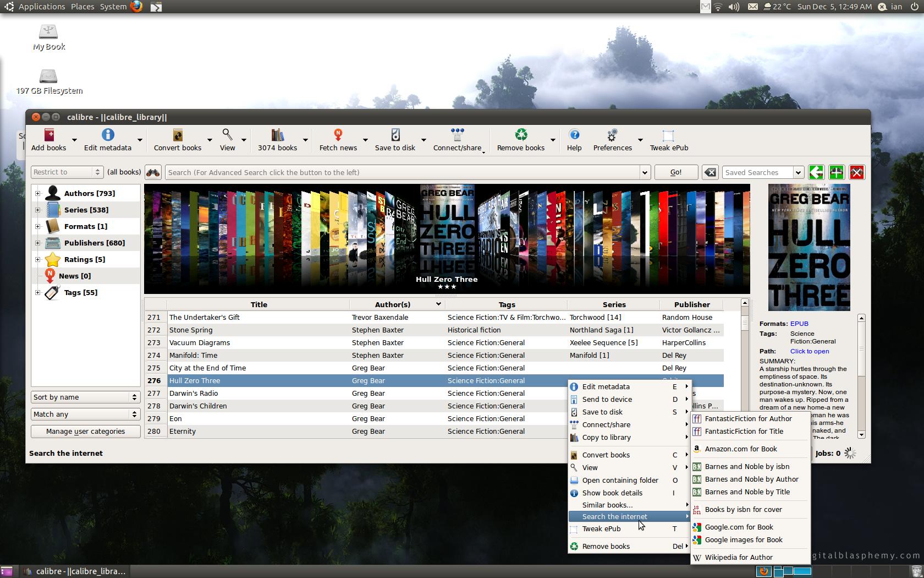Image resolution: width=924 pixels, height=578 pixels.
Task: Choose Open containing folder menu entry
Action: click(629, 480)
